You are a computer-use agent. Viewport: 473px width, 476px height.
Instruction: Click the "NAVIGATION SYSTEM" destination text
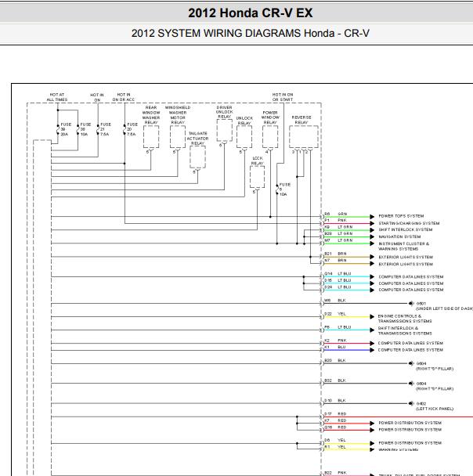point(399,236)
